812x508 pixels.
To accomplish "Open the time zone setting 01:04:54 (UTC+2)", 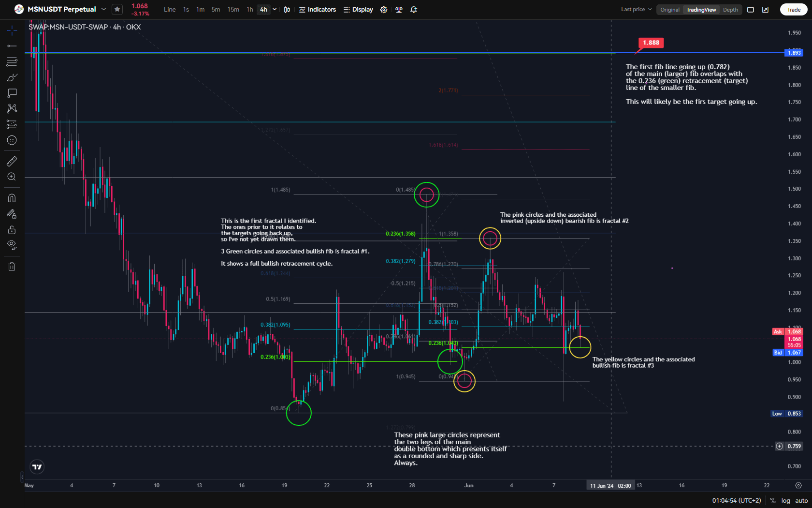I will click(x=737, y=501).
